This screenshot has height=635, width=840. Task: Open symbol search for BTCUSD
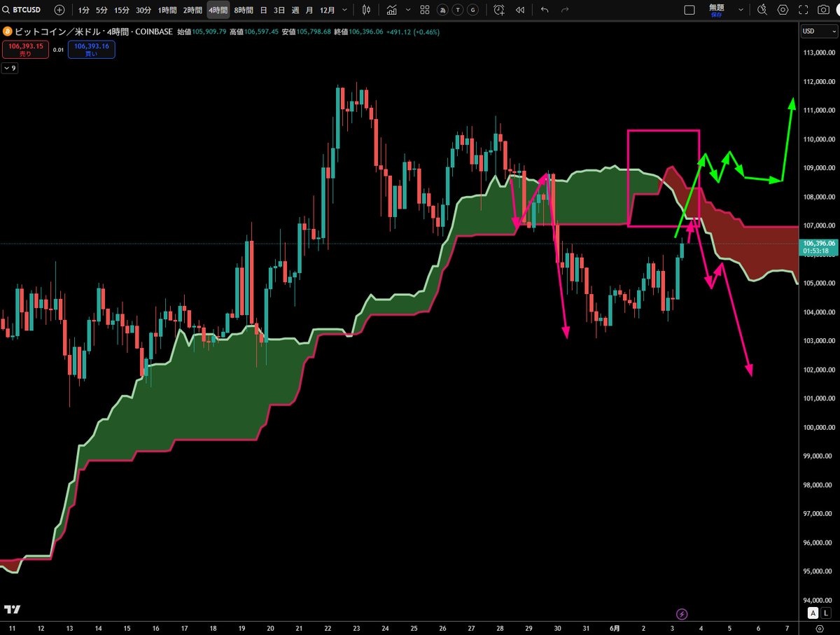click(x=23, y=10)
